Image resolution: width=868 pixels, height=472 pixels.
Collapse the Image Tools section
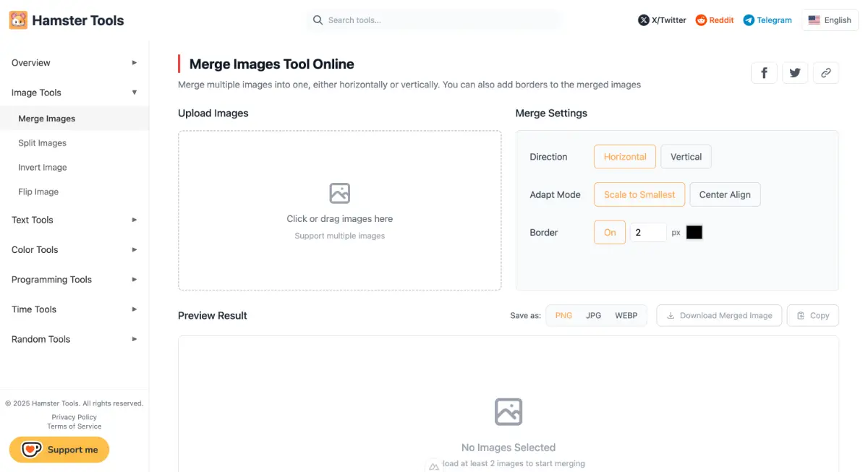point(74,93)
